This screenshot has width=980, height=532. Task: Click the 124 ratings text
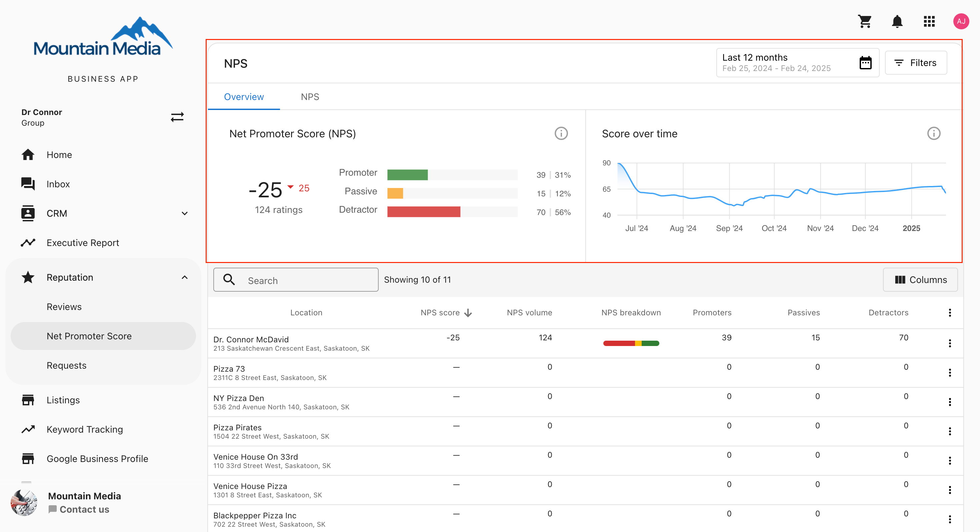tap(278, 210)
